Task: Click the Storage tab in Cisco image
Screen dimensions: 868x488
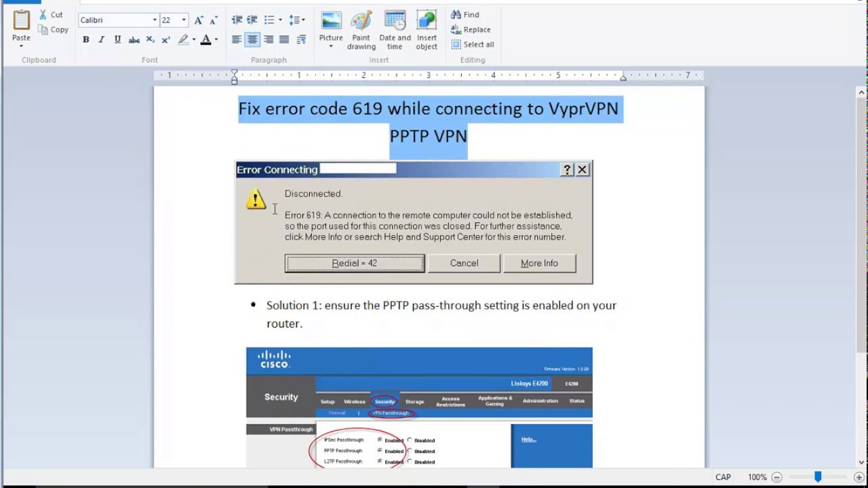Action: click(414, 401)
